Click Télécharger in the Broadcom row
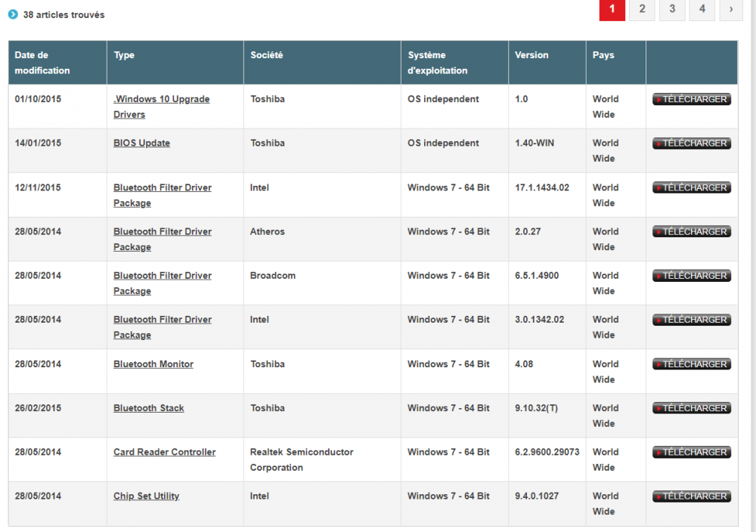756x532 pixels. tap(692, 276)
